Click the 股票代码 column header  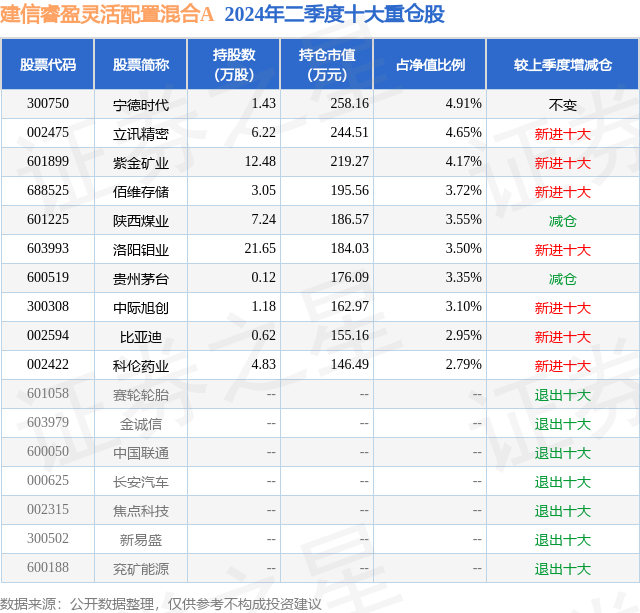coord(48,64)
